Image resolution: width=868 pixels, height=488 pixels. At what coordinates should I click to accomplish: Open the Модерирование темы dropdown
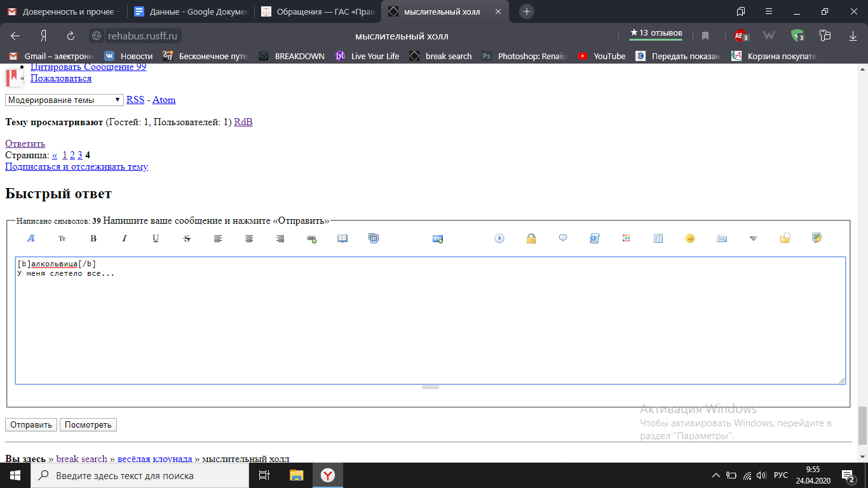pyautogui.click(x=64, y=100)
